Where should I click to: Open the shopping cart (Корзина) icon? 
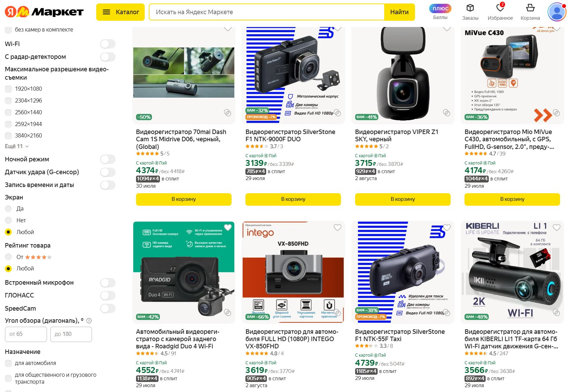(x=530, y=8)
